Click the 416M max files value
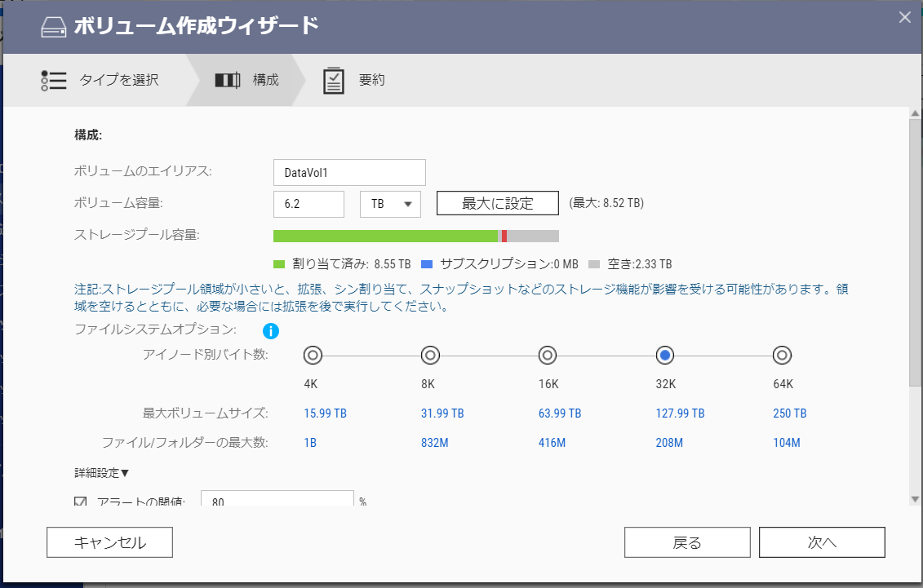 (x=552, y=443)
